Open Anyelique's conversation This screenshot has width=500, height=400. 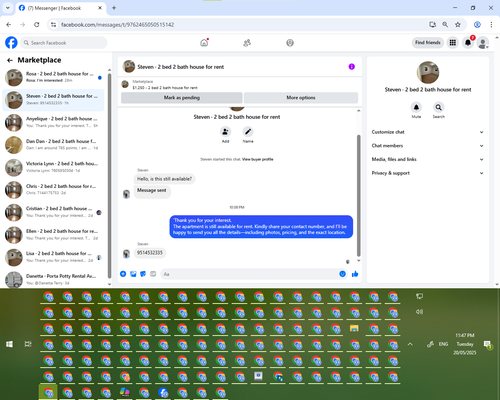click(54, 122)
